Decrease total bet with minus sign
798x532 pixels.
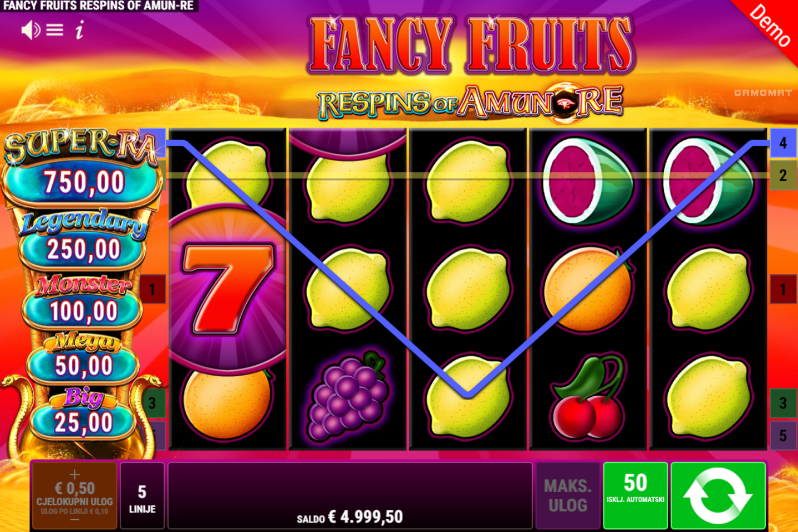click(x=75, y=520)
